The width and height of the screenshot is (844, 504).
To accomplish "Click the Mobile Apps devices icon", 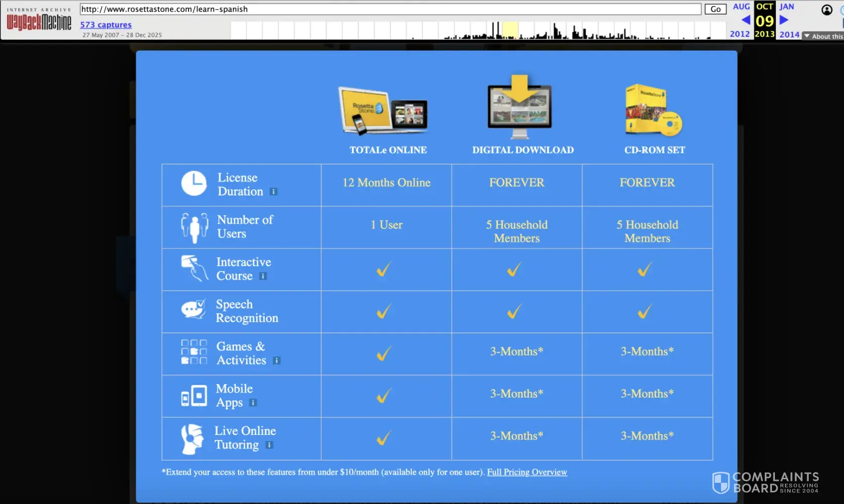I will click(x=194, y=396).
